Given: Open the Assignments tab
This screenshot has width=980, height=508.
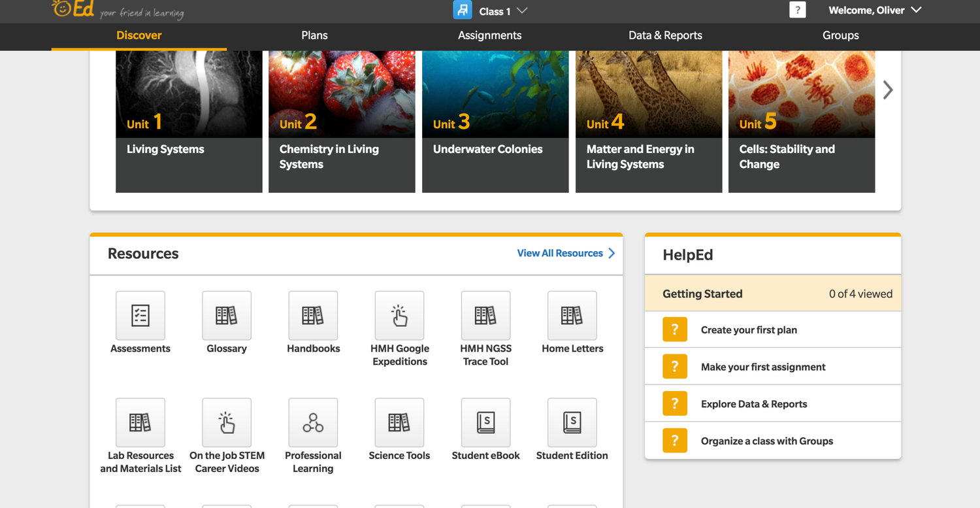Looking at the screenshot, I should pos(489,36).
